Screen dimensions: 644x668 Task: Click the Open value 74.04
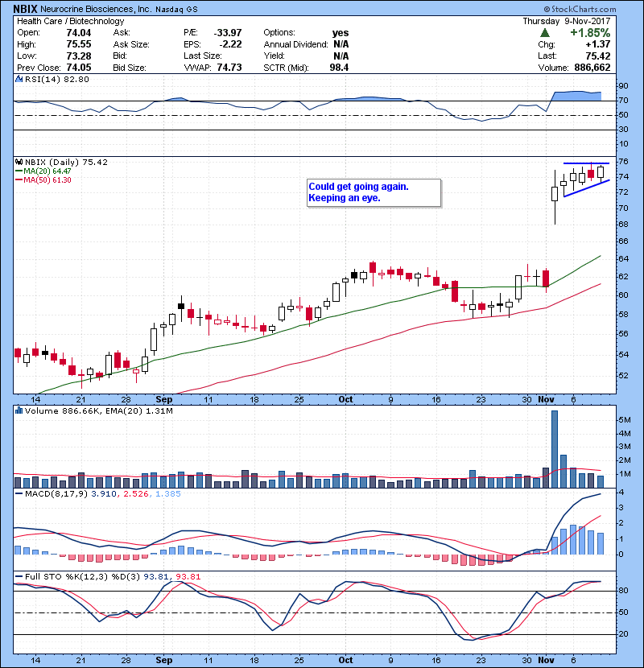pyautogui.click(x=78, y=33)
